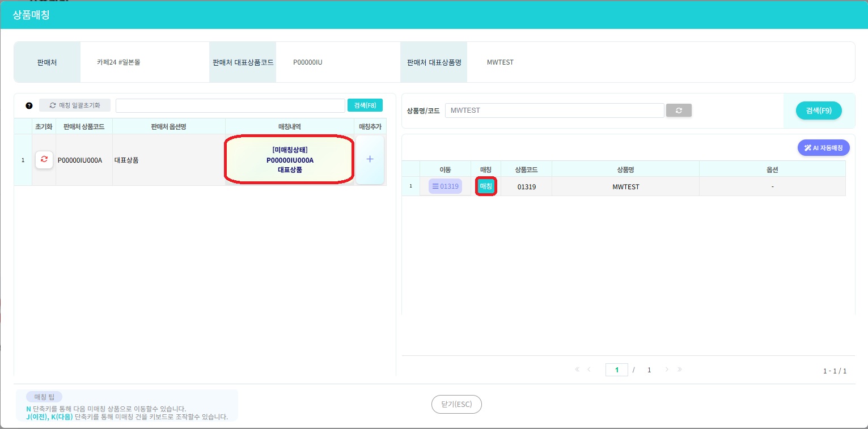Click 판매처 상품코드 column header
Image resolution: width=868 pixels, height=429 pixels.
[84, 126]
